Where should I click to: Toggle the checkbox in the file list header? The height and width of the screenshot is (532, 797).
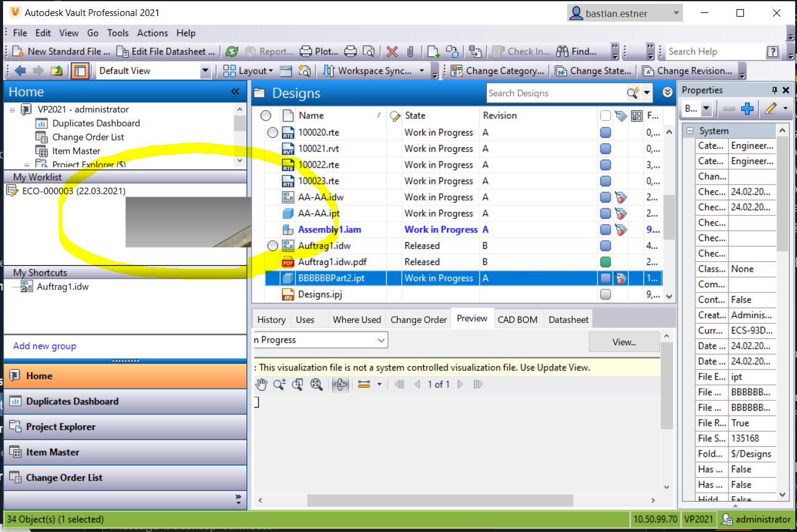pyautogui.click(x=607, y=115)
